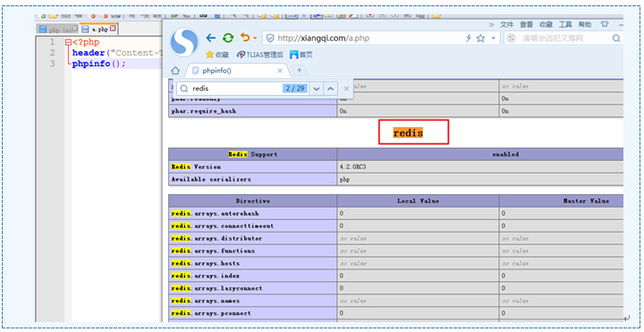This screenshot has width=644, height=332.
Task: Click the orange undo close-tab icon
Action: [x=245, y=38]
